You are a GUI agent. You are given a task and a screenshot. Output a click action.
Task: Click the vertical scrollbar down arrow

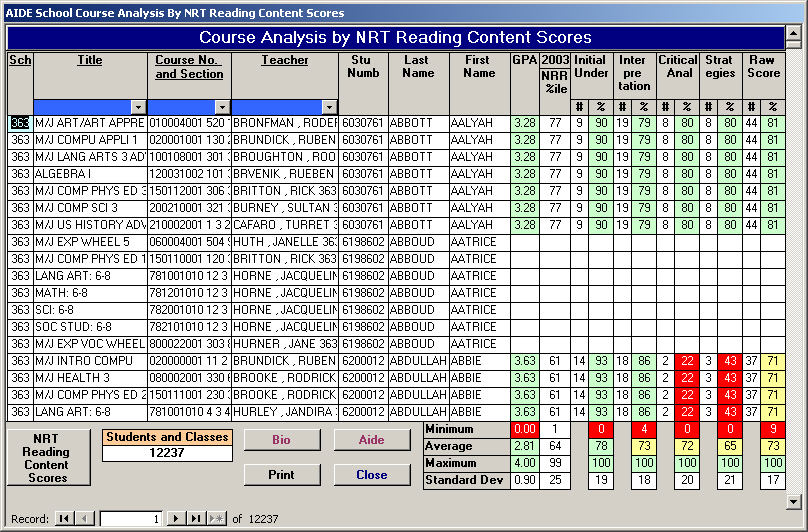pos(793,501)
